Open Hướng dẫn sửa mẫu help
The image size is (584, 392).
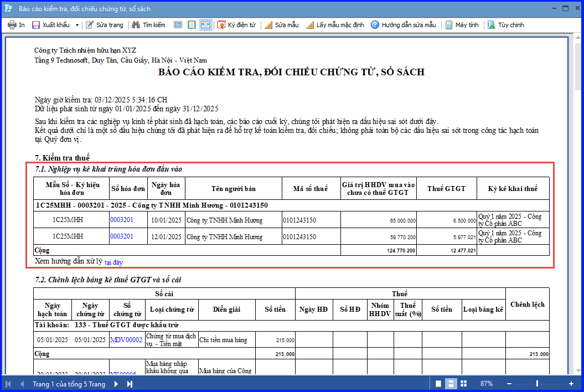click(x=404, y=25)
